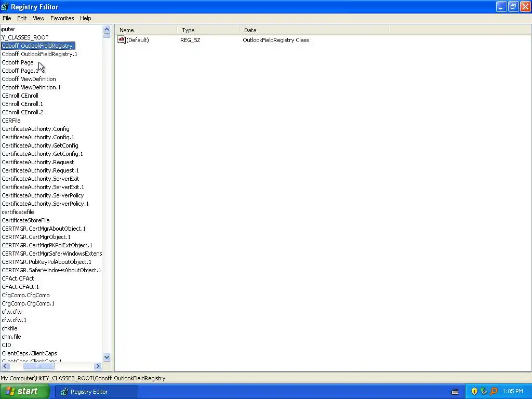532x399 pixels.
Task: Select chm.file key
Action: tap(11, 337)
